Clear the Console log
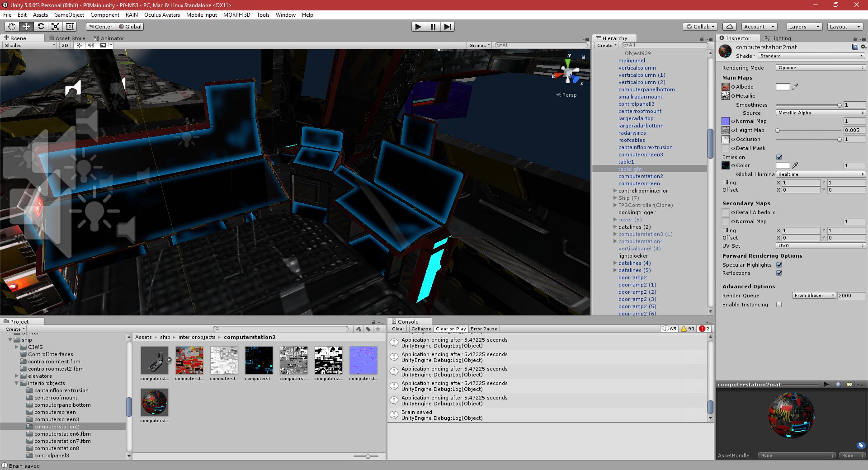868x470 pixels. (398, 329)
